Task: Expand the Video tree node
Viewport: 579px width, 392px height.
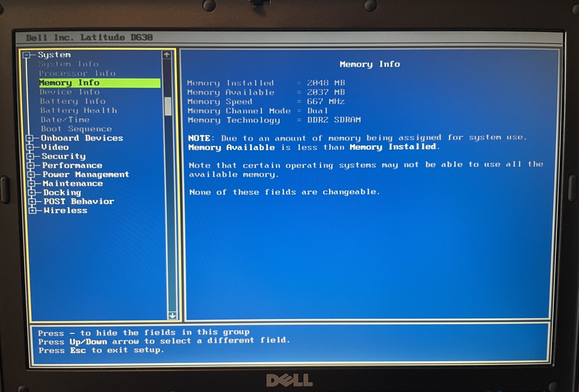Action: click(x=30, y=147)
